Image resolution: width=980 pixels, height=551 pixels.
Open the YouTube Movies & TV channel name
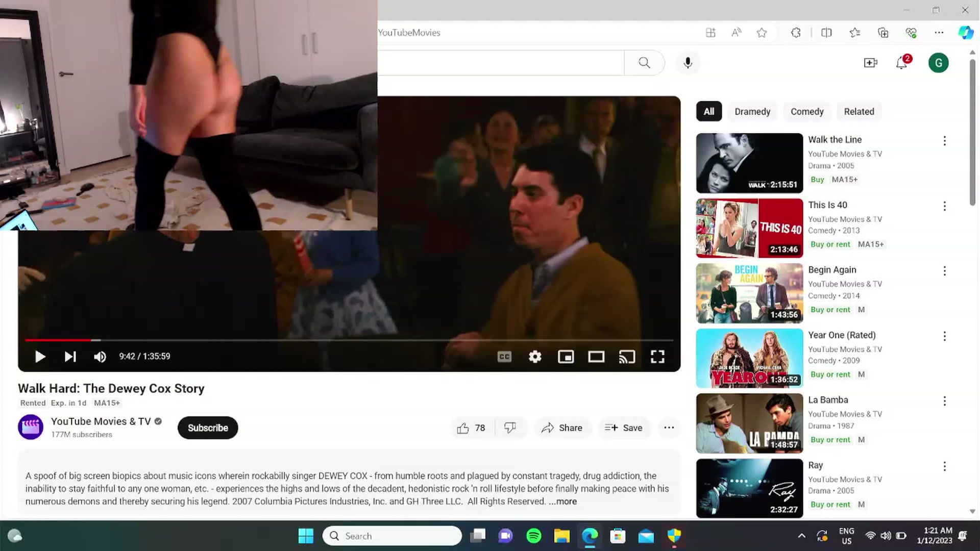point(101,421)
